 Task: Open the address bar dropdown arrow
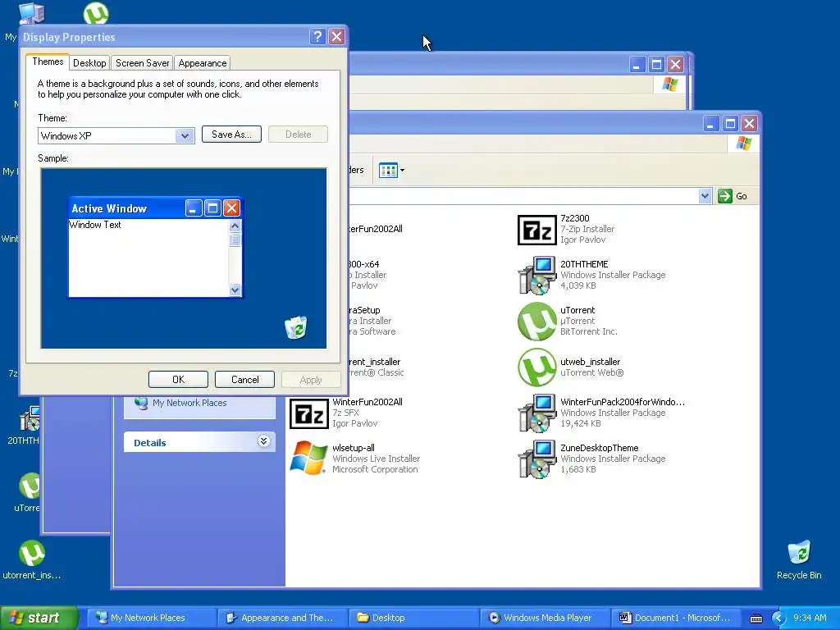click(705, 196)
